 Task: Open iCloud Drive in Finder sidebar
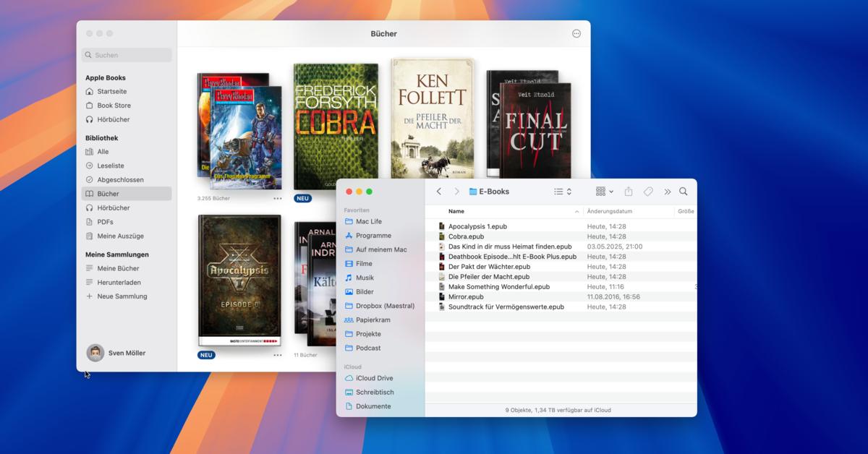coord(375,378)
